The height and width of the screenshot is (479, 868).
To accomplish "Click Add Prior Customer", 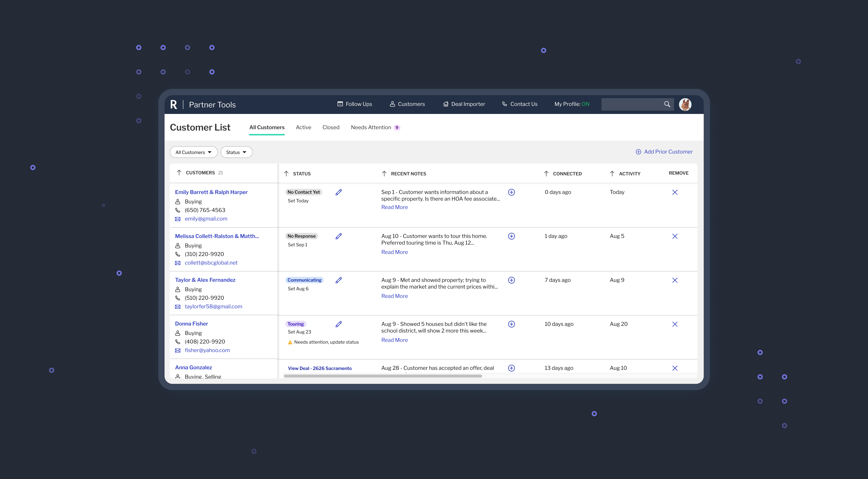I will tap(664, 152).
